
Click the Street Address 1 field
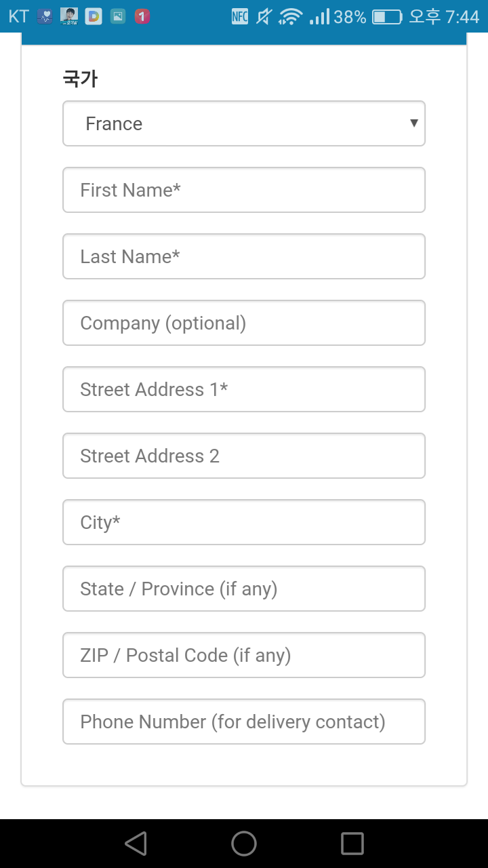pyautogui.click(x=243, y=389)
